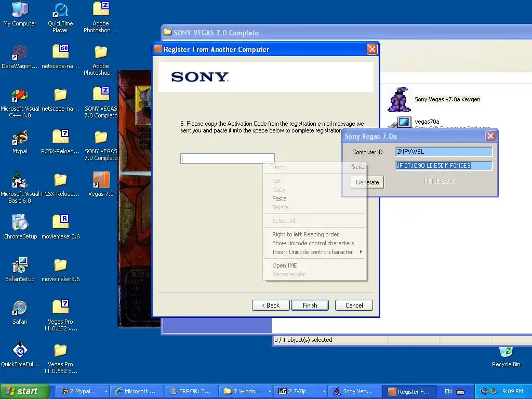532x399 pixels.
Task: Choose Open IME from context menu
Action: [284, 265]
